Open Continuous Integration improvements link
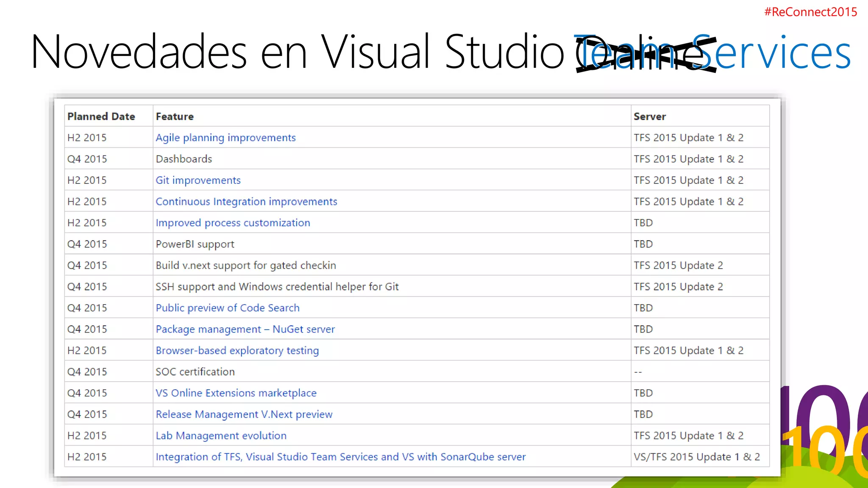868x488 pixels. (x=246, y=202)
